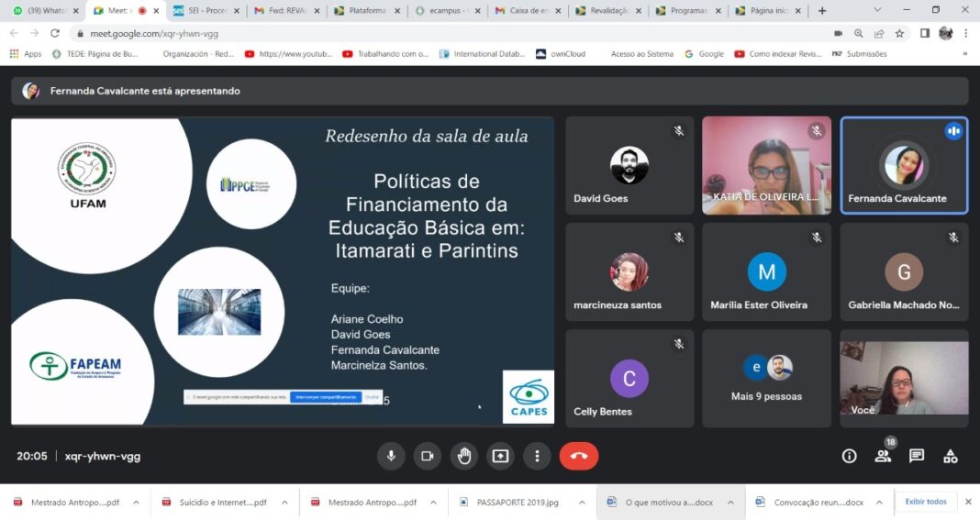The width and height of the screenshot is (980, 520).
Task: Toggle the microphone on or off
Action: click(391, 456)
